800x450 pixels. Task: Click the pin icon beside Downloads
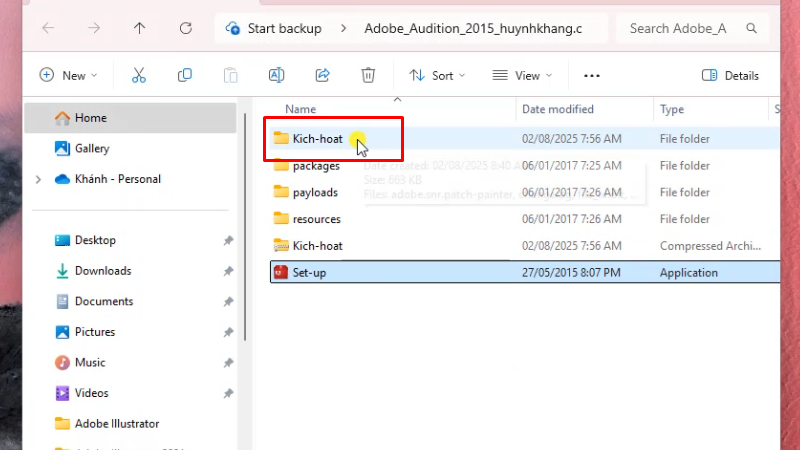click(x=228, y=271)
